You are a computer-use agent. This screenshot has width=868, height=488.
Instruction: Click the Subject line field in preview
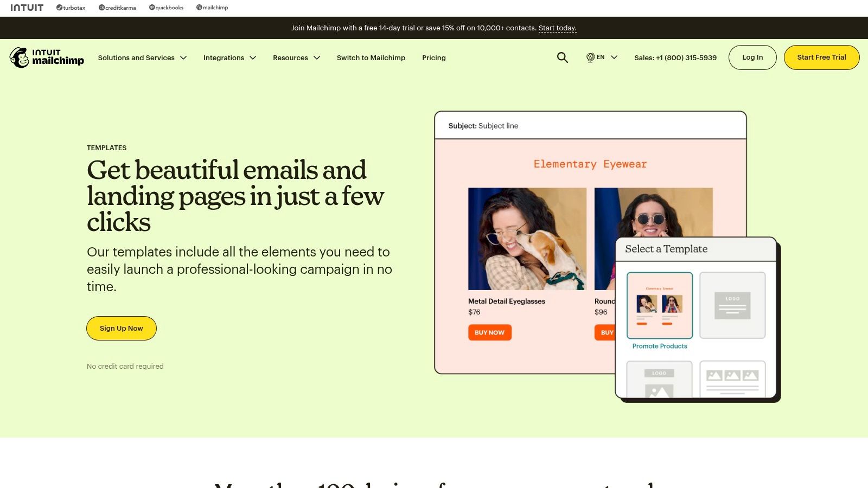pos(590,126)
